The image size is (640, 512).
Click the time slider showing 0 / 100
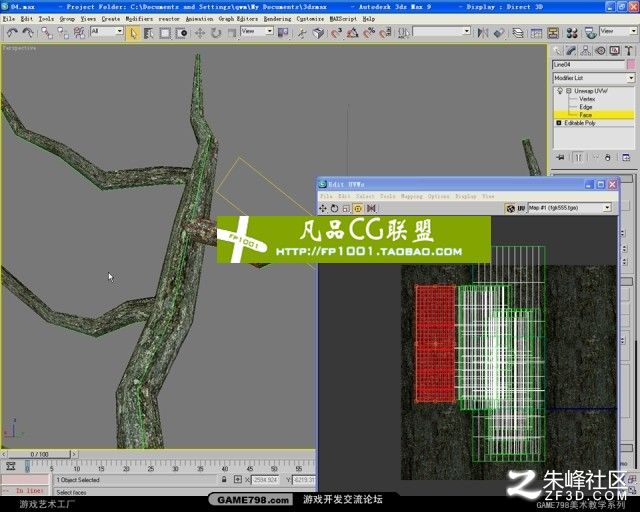tap(39, 454)
